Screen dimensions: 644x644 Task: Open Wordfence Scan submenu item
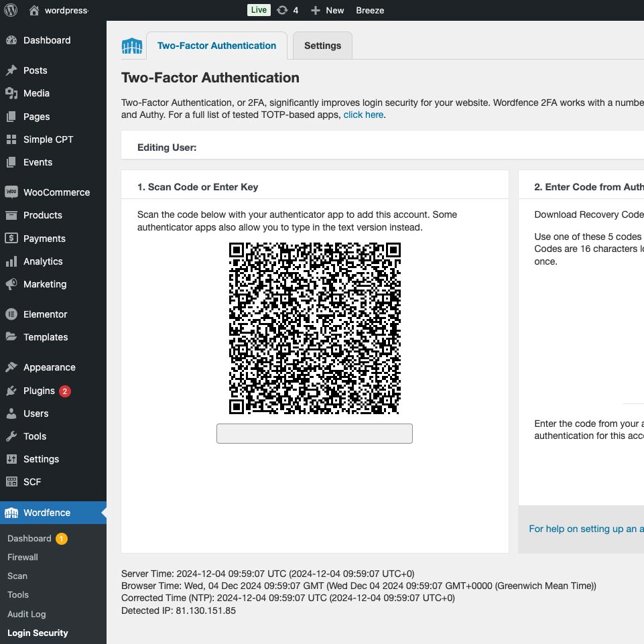17,576
